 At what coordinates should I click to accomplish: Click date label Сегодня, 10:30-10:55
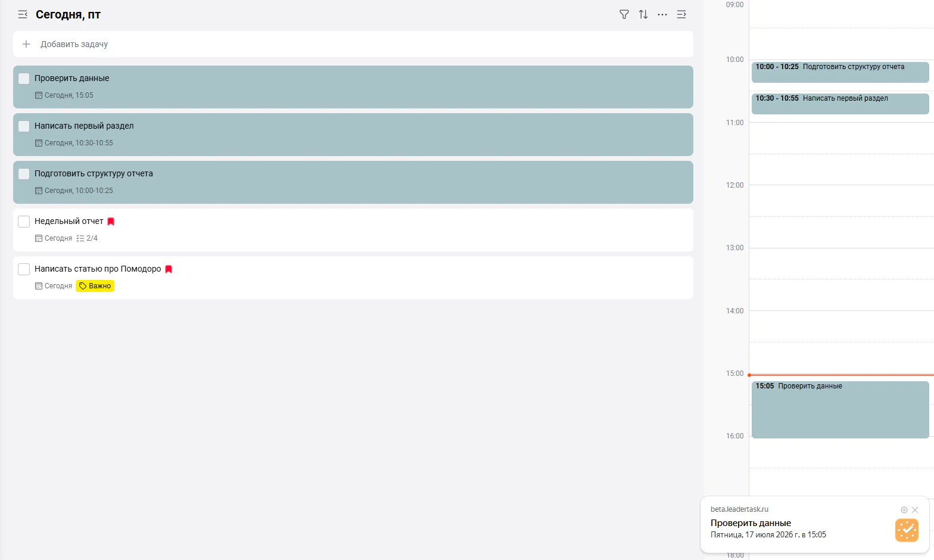(x=79, y=143)
